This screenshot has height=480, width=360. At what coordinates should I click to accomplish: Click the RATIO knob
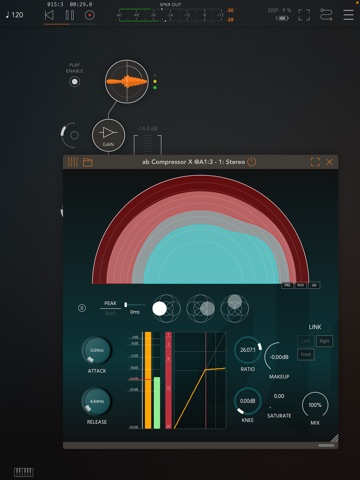[248, 350]
